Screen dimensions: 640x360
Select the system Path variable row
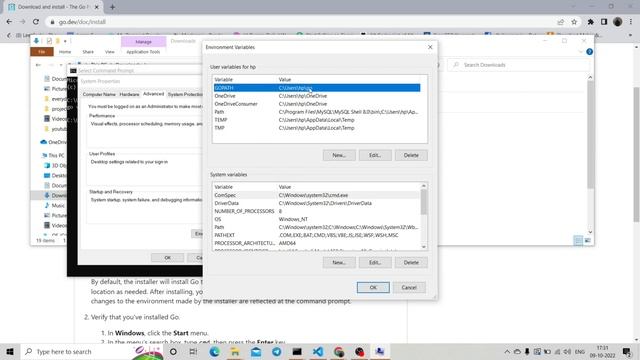point(316,227)
